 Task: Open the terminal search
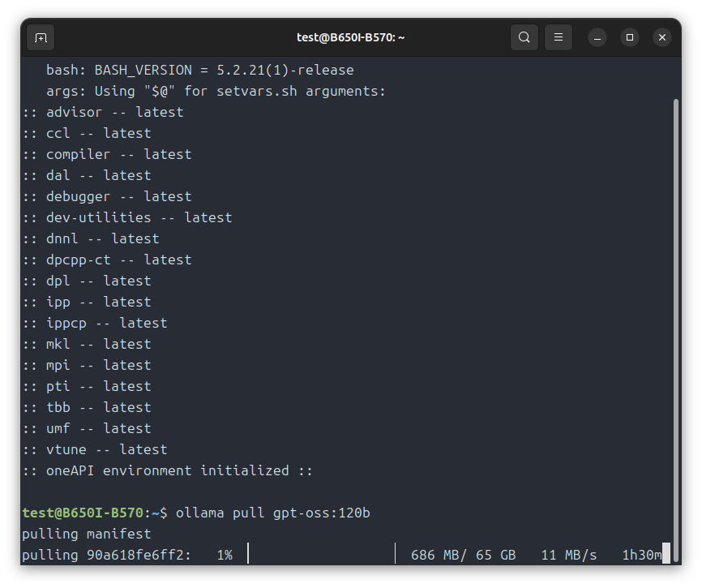pos(524,37)
